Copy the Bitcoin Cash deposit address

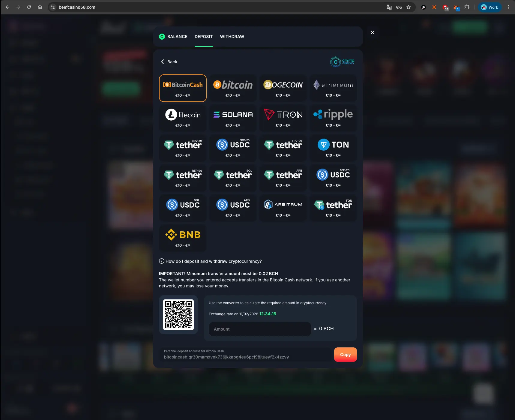pyautogui.click(x=345, y=355)
